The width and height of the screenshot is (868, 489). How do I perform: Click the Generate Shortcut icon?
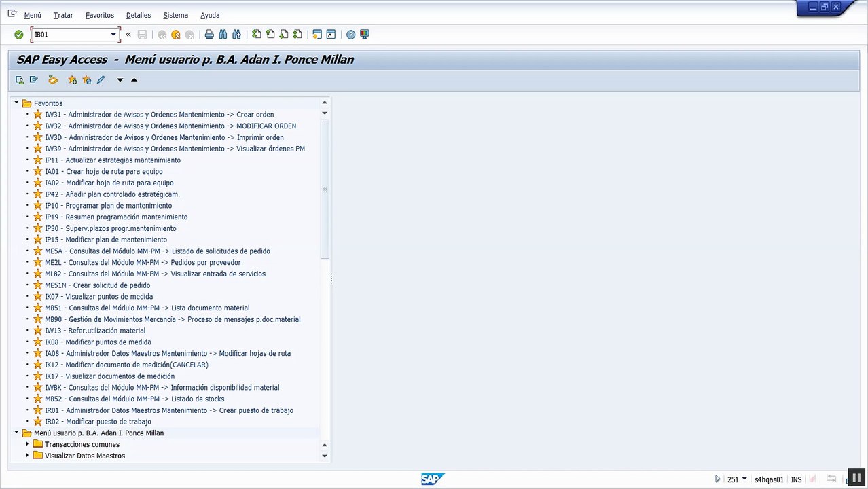(331, 35)
